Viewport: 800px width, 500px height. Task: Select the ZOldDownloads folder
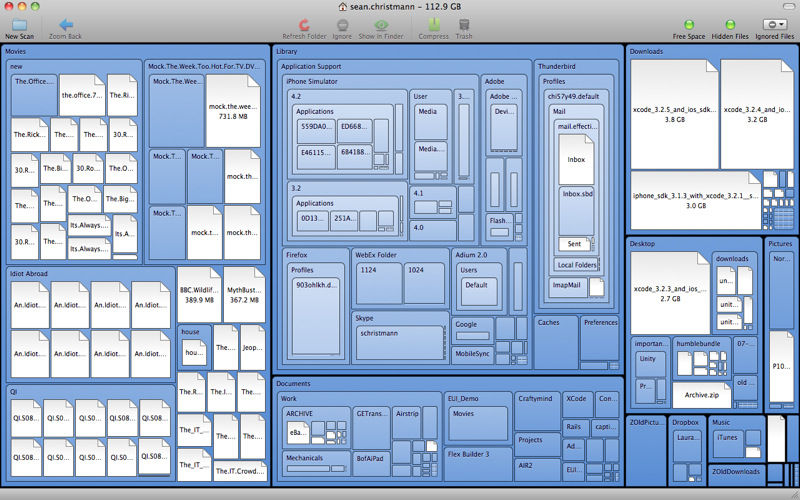(736, 473)
